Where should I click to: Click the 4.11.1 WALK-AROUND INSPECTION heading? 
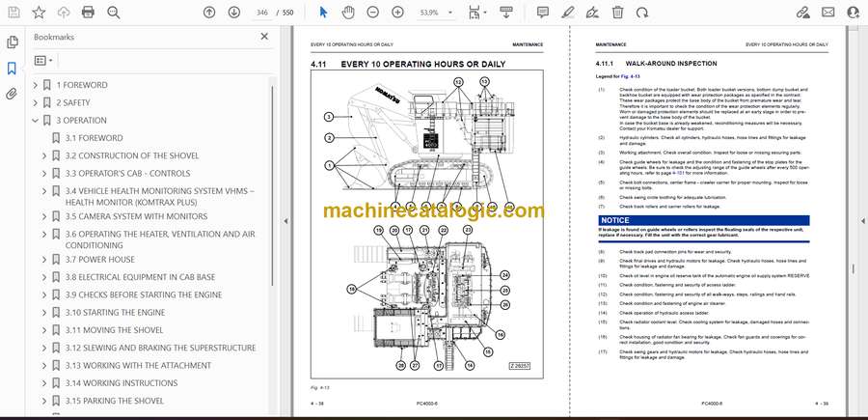(656, 64)
